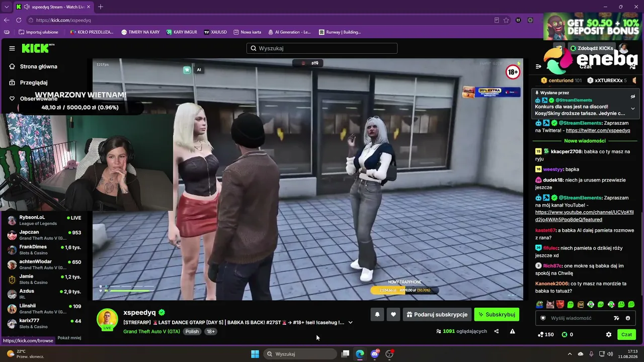
Task: Report the stream with warning icon
Action: [512, 331]
